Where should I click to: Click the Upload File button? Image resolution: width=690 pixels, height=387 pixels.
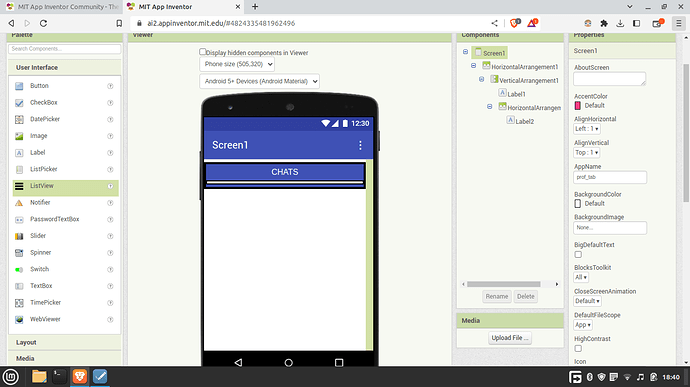coord(510,338)
